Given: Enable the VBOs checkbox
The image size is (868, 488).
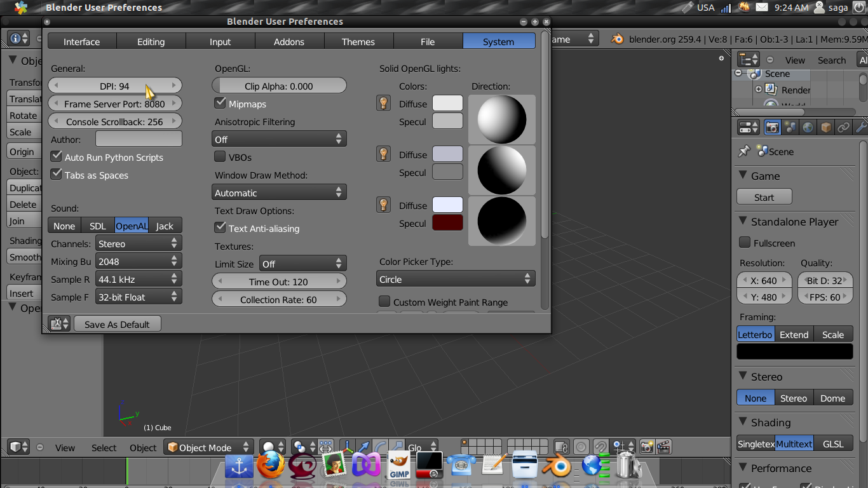Looking at the screenshot, I should (x=220, y=156).
